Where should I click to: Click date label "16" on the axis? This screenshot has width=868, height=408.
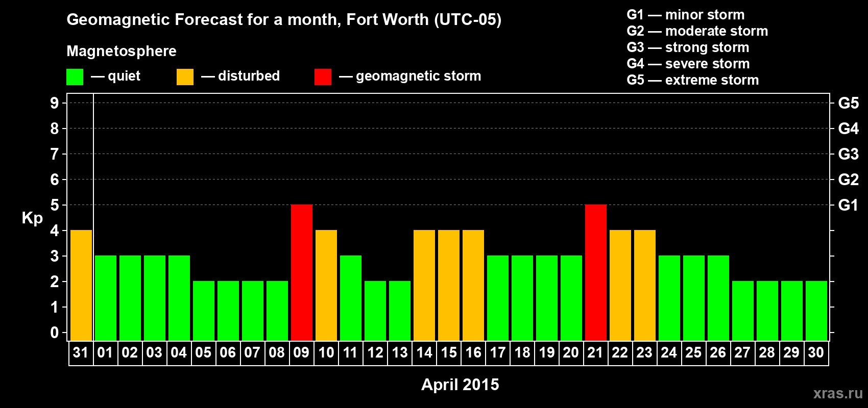(x=473, y=352)
